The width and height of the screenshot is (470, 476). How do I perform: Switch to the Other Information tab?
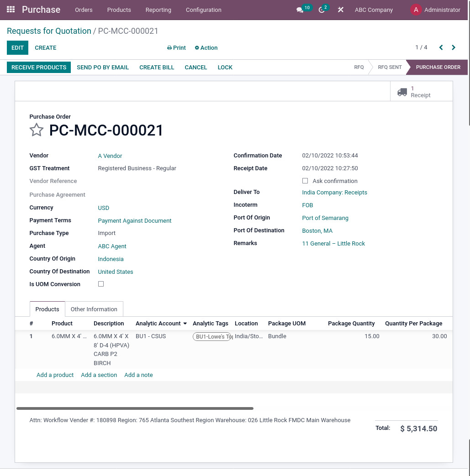[x=94, y=309]
